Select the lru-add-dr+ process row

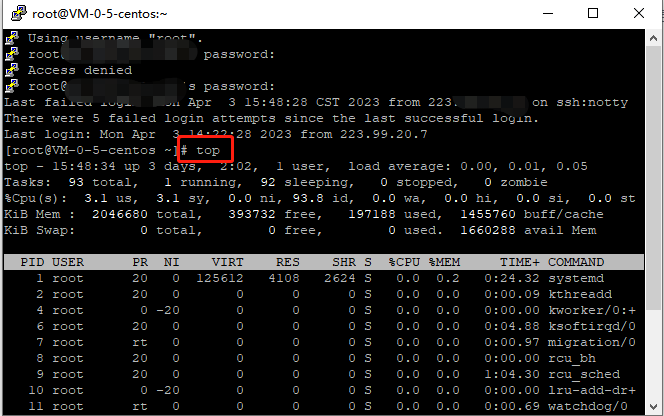(324, 391)
